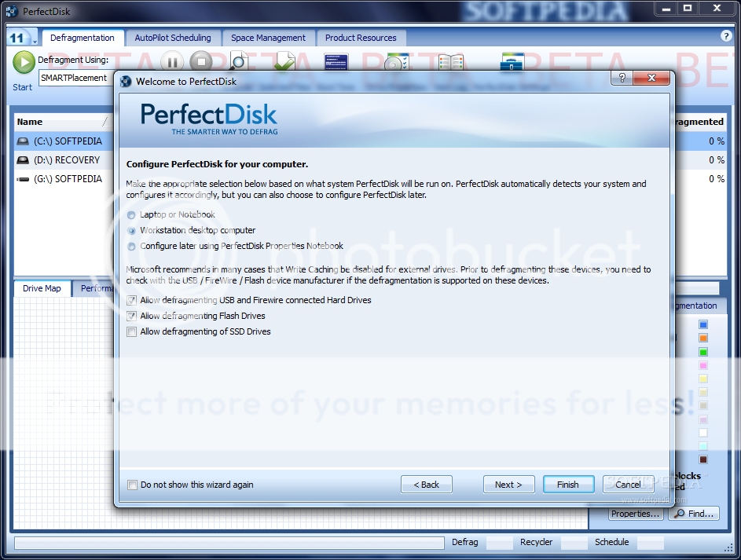
Task: Enable Allow defragmenting of SSD Drives
Action: [x=131, y=331]
